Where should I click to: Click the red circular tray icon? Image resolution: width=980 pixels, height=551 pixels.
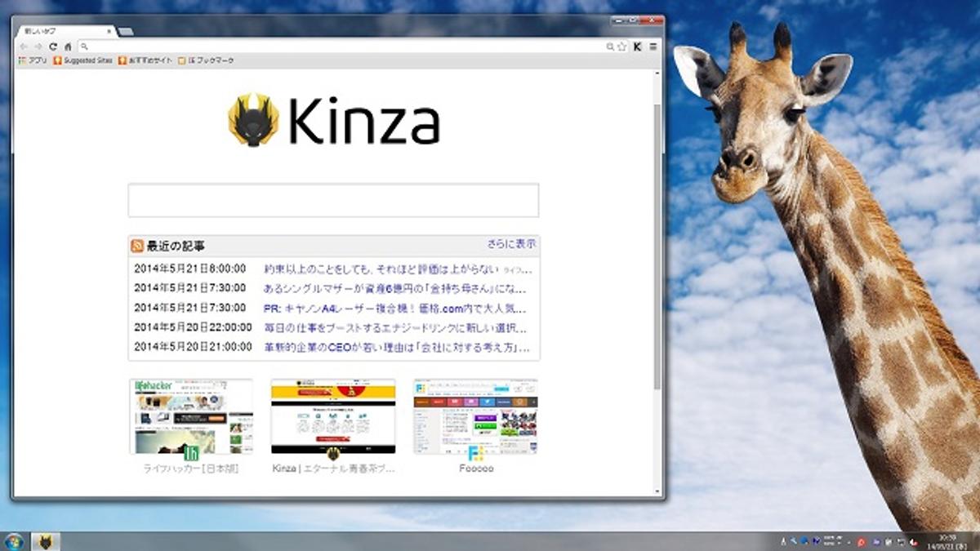pos(861,542)
